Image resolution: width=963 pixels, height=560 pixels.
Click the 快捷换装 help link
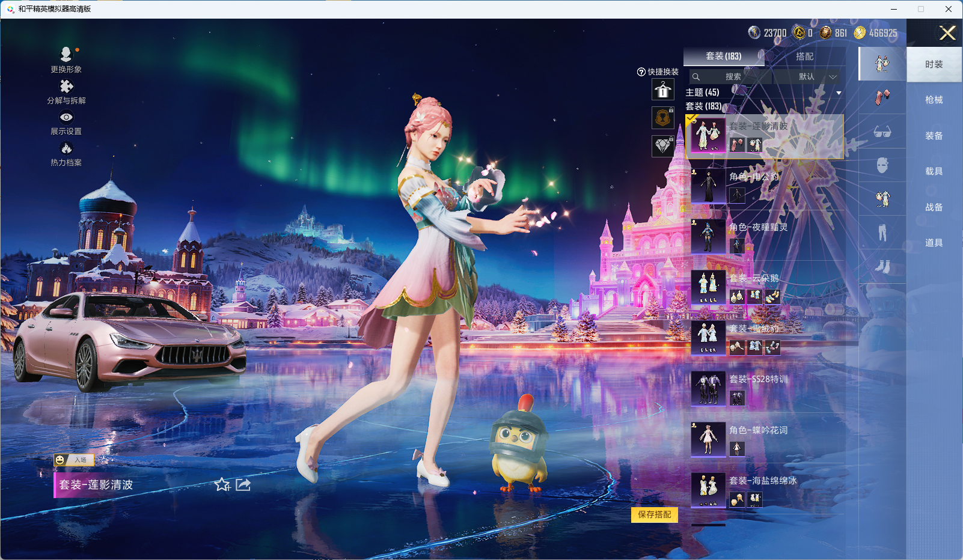click(x=658, y=72)
